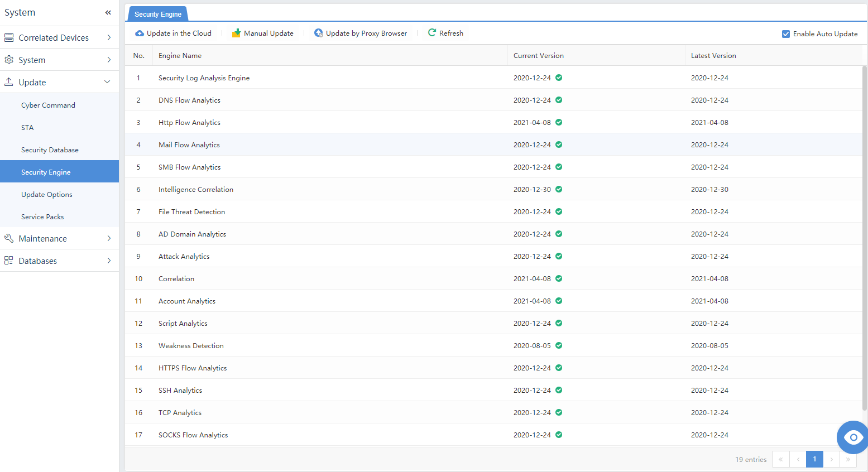The image size is (868, 472).
Task: Click the Update by Proxy Browser icon
Action: (318, 33)
